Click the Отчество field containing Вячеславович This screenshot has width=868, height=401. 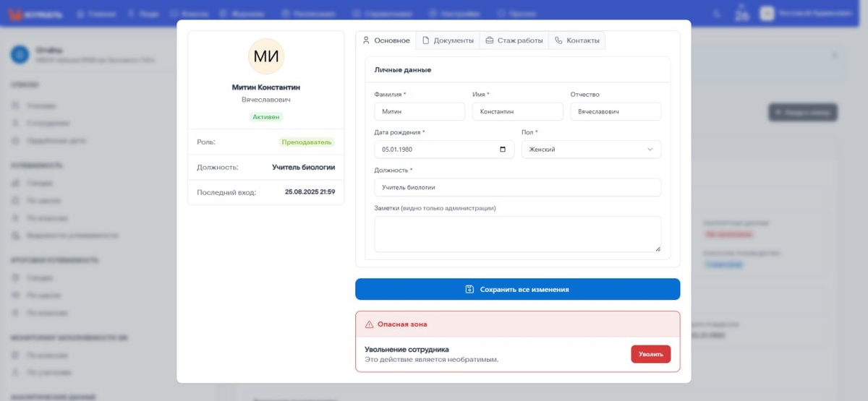point(616,111)
